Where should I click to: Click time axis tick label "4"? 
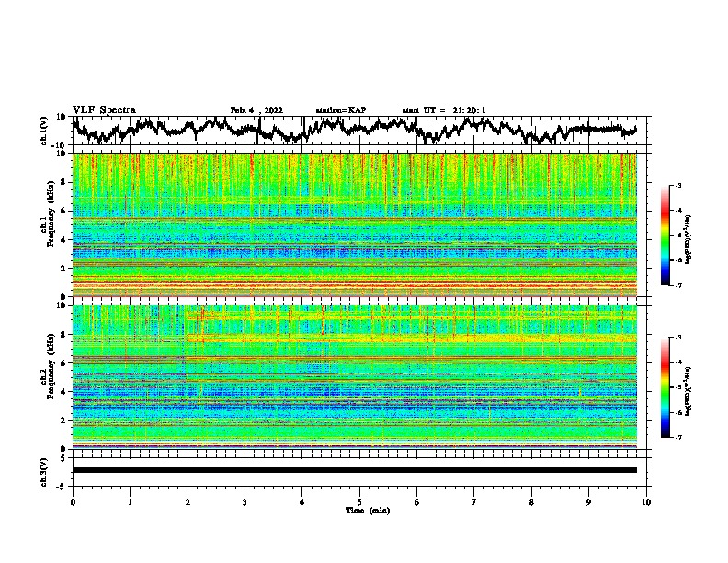(302, 502)
